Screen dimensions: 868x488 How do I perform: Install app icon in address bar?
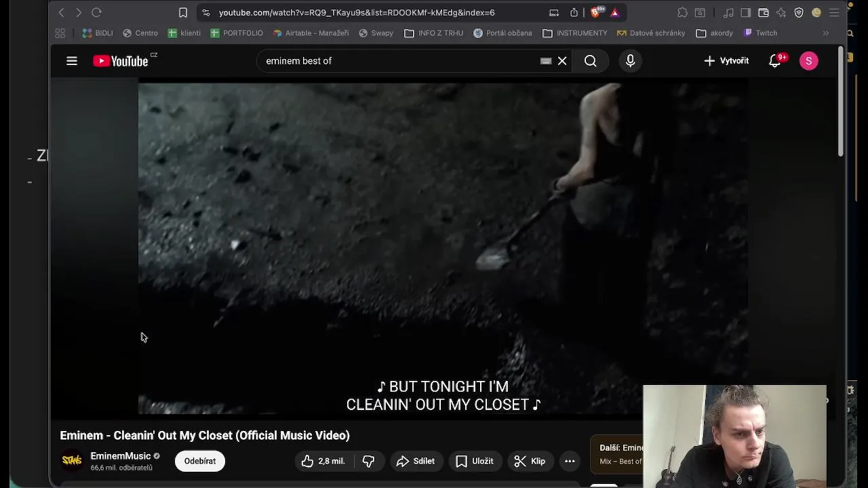click(554, 12)
